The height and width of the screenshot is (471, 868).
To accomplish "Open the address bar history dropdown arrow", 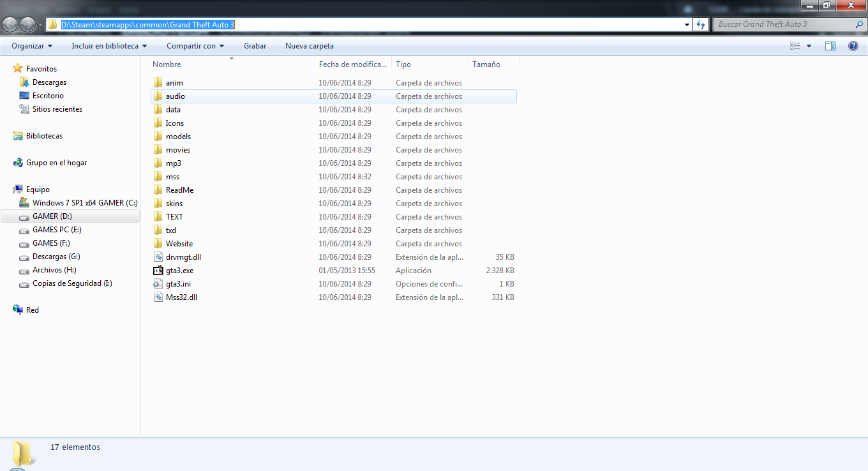I will point(687,25).
